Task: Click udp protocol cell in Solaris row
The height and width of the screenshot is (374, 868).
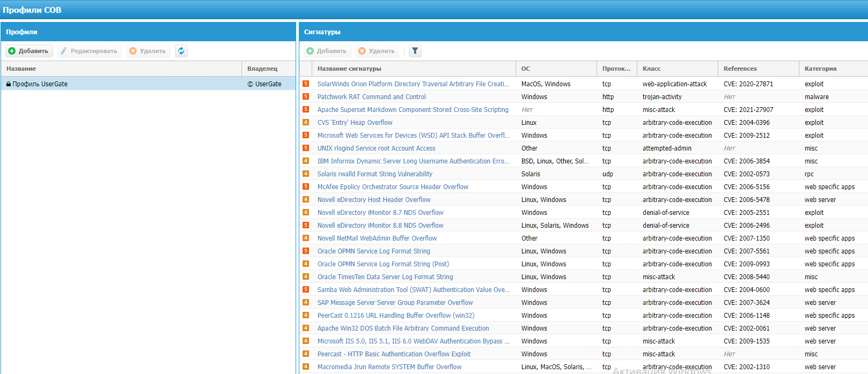Action: [x=607, y=174]
